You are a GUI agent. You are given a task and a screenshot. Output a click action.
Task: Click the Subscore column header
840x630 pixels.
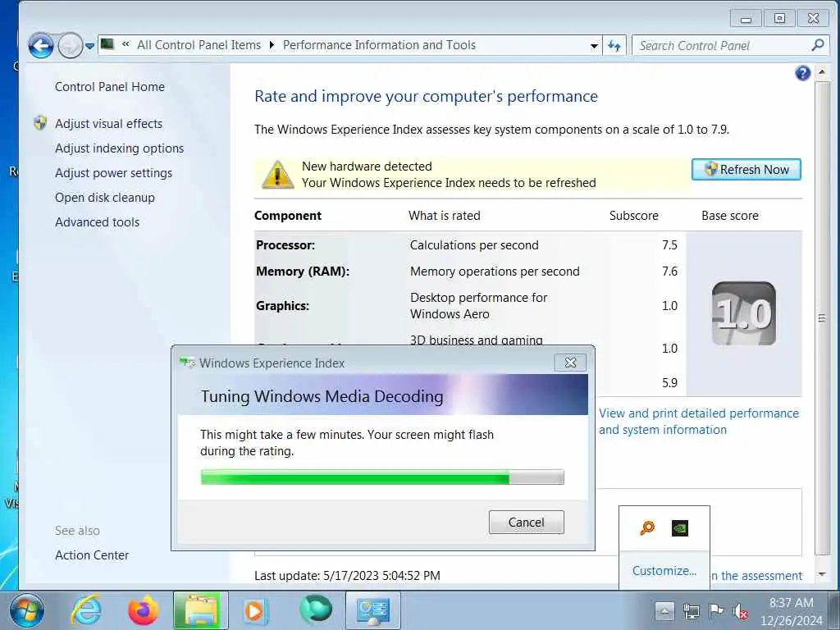pyautogui.click(x=634, y=216)
